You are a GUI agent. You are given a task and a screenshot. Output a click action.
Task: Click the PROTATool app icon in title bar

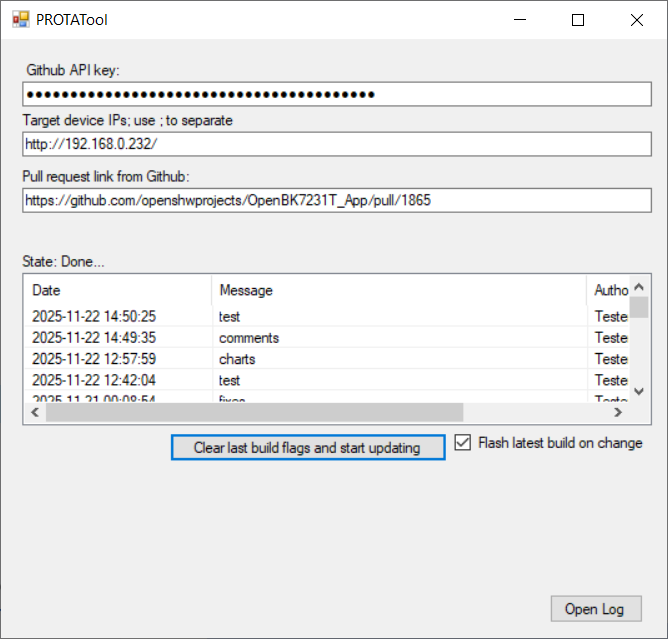coord(20,19)
